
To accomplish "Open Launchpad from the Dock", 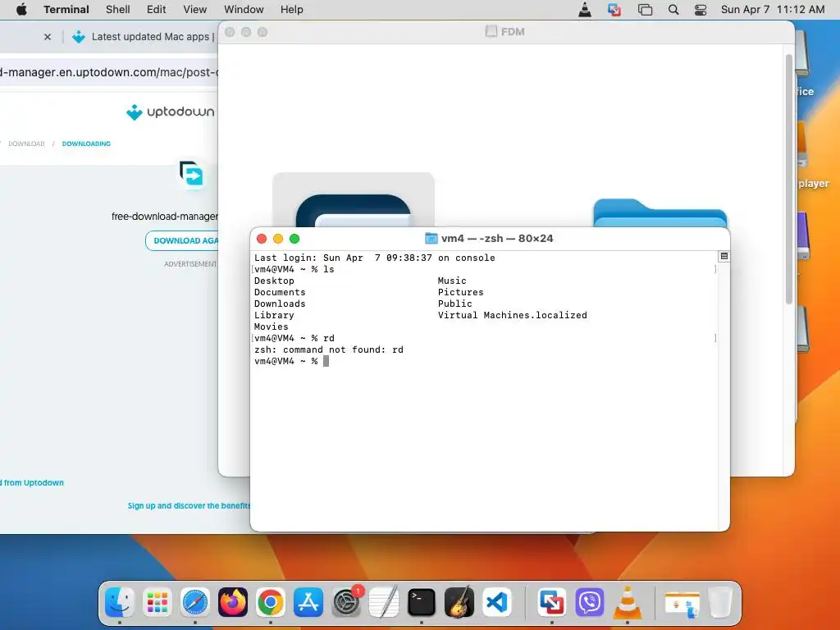I will 157,602.
